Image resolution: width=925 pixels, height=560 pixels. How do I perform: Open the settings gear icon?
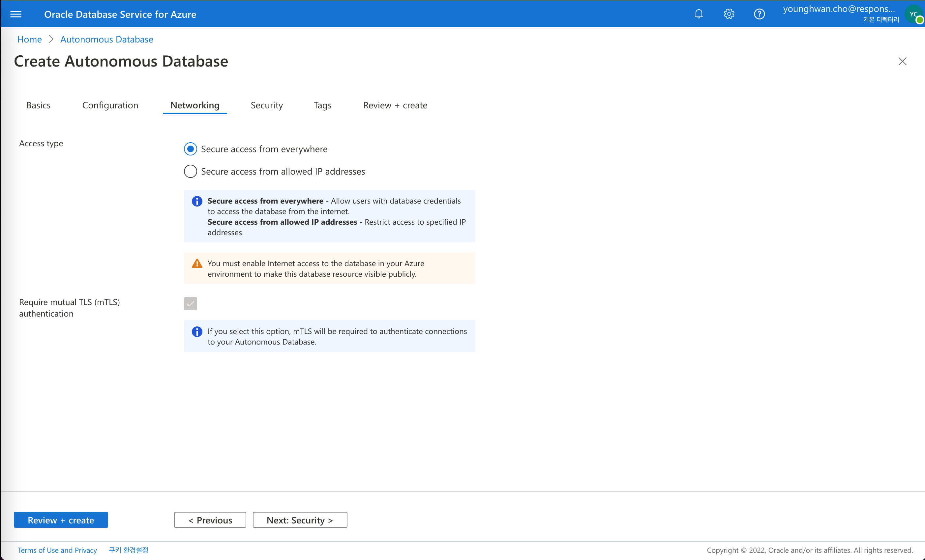point(729,14)
